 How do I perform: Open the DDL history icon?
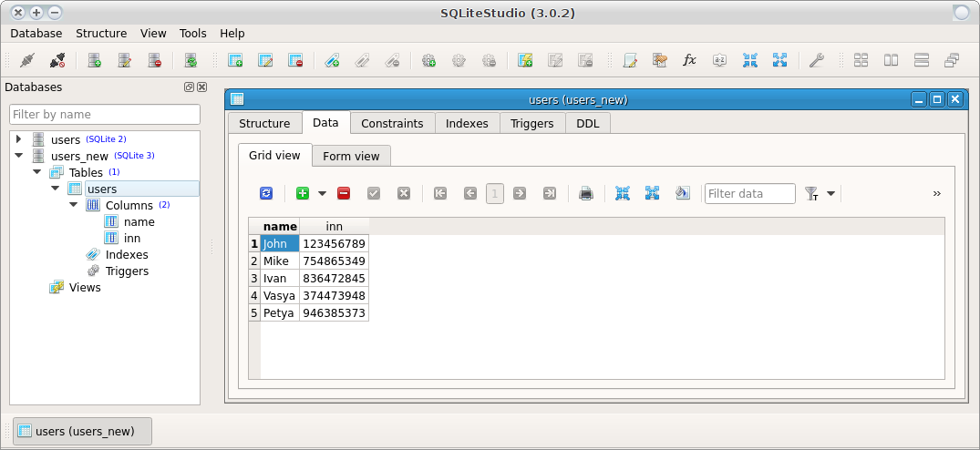pyautogui.click(x=659, y=60)
